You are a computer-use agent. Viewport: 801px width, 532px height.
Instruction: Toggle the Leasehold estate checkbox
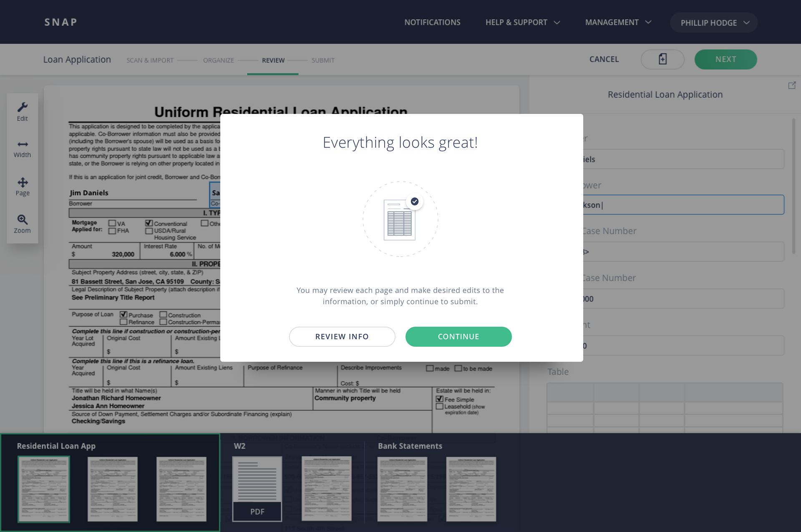coord(439,406)
